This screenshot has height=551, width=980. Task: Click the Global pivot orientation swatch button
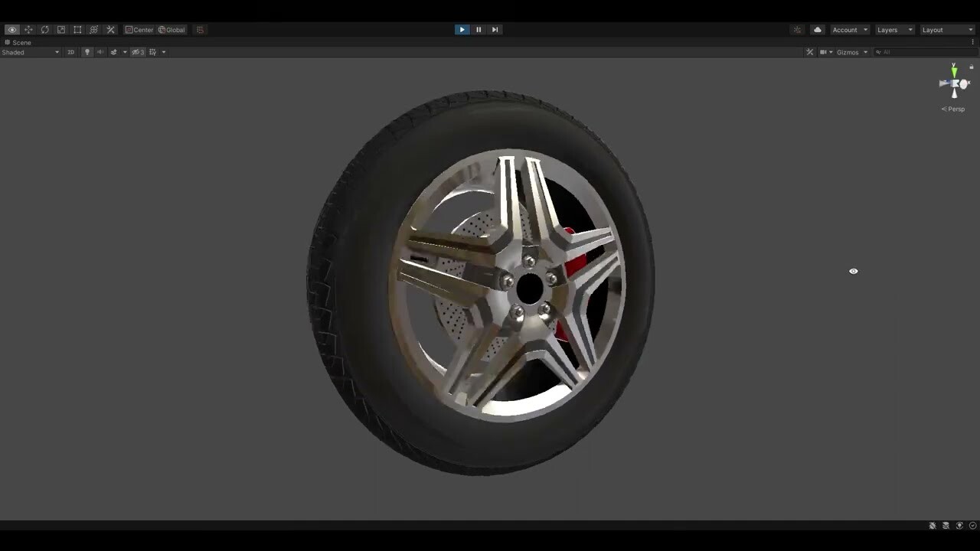pyautogui.click(x=170, y=29)
